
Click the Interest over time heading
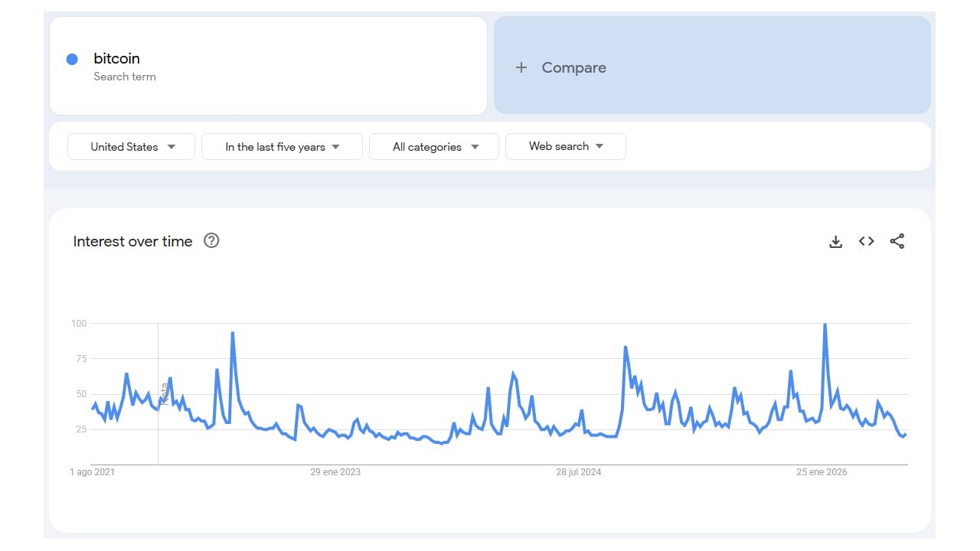pyautogui.click(x=132, y=241)
